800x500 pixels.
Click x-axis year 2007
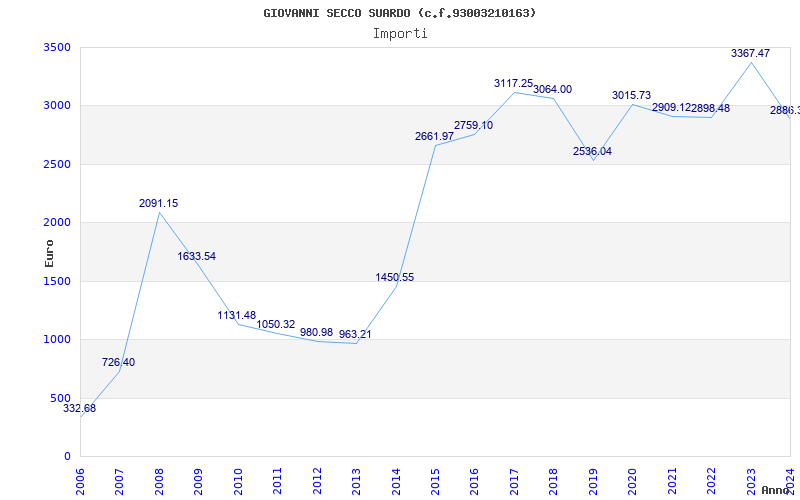119,482
